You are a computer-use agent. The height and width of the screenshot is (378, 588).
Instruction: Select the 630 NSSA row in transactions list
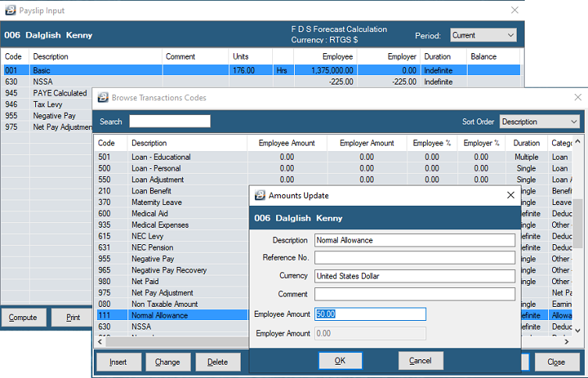pos(173,326)
